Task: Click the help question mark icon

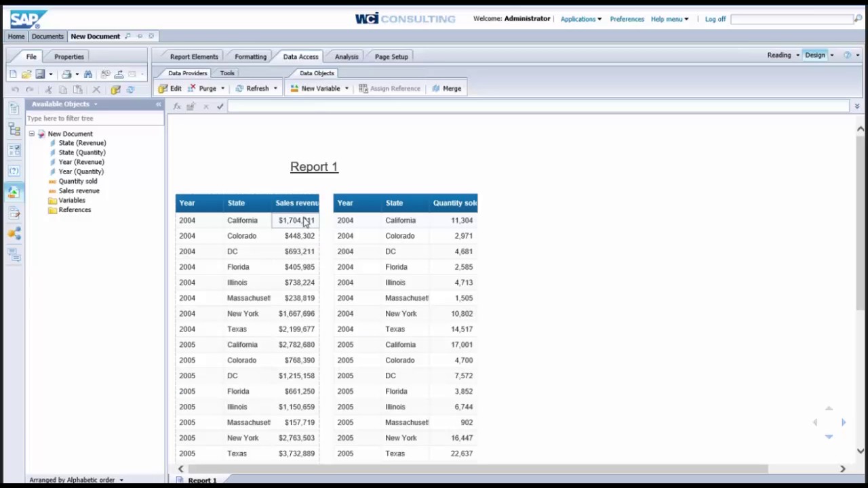Action: pyautogui.click(x=847, y=56)
